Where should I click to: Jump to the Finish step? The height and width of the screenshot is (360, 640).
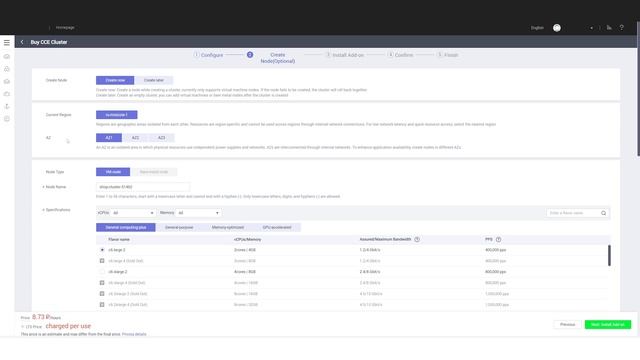[448, 55]
